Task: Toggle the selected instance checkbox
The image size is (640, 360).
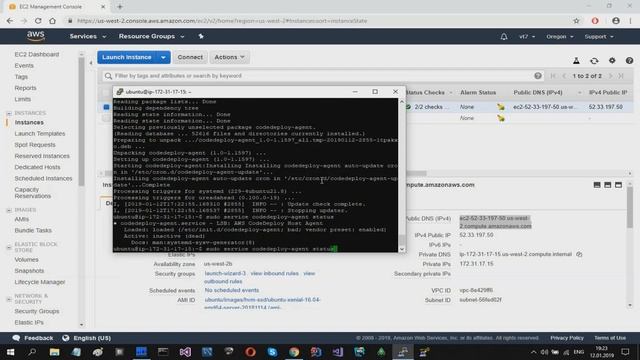Action: point(106,107)
